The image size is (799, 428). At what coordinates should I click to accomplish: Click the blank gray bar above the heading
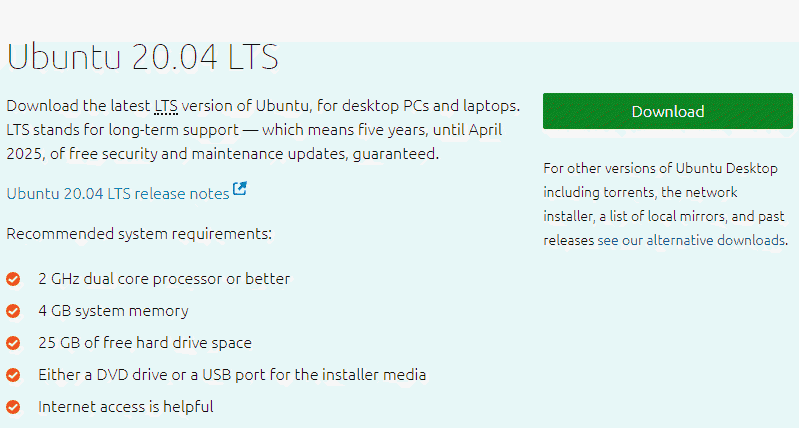tap(400, 20)
